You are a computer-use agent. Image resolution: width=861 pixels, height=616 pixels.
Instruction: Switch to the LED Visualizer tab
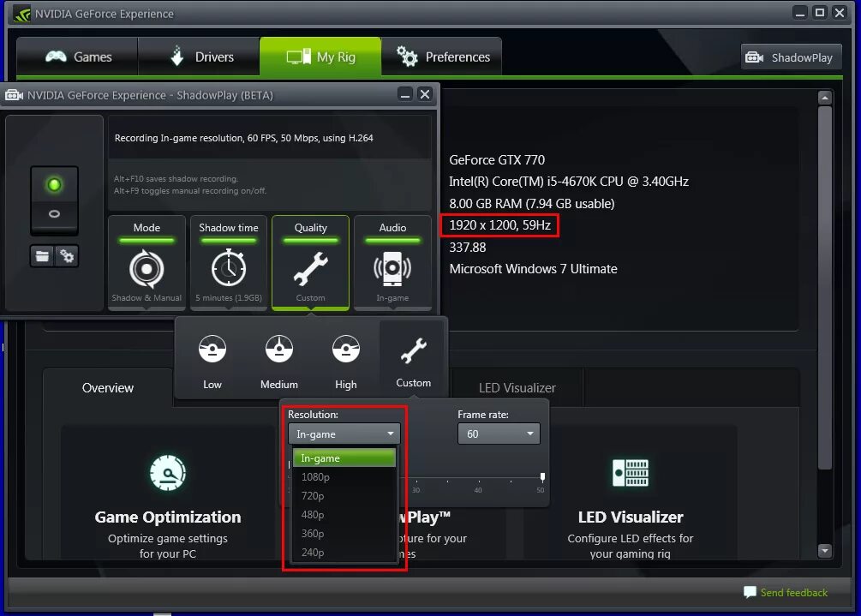click(517, 387)
